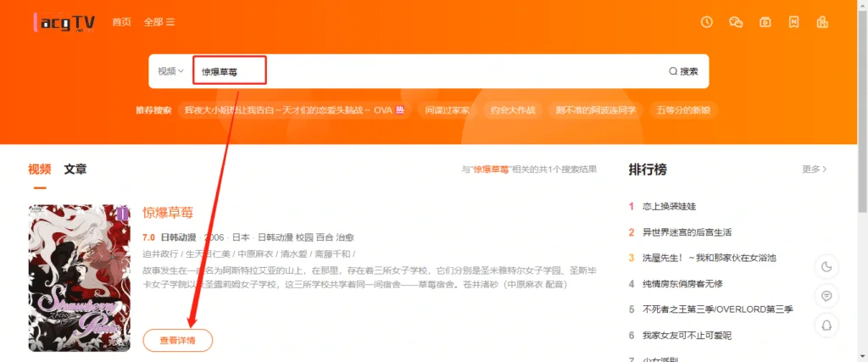
Task: Open ranked item 恋上换装娃娃
Action: (670, 207)
